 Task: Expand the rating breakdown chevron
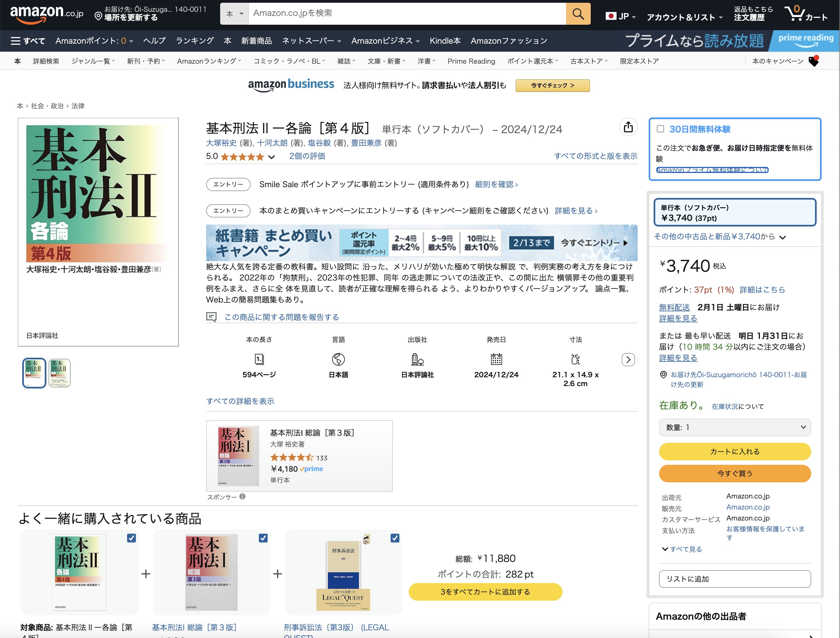[x=271, y=157]
